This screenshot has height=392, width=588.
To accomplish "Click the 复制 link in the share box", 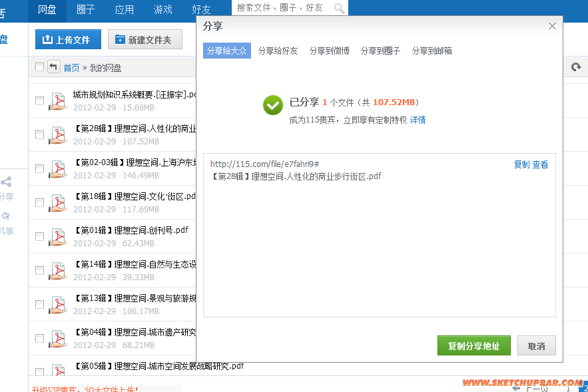I will [521, 164].
